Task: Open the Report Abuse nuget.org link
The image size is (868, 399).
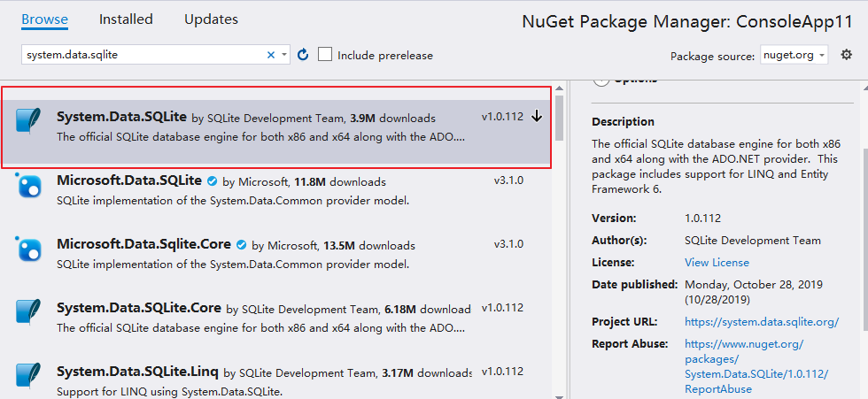Action: 756,366
